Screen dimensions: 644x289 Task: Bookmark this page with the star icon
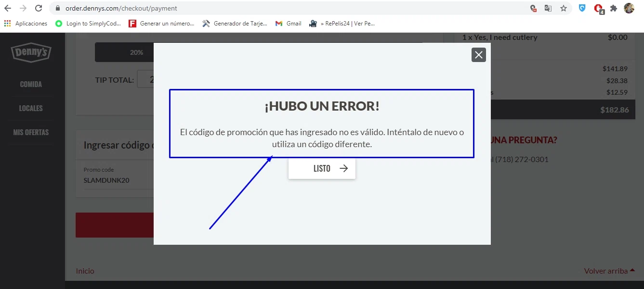coord(563,8)
